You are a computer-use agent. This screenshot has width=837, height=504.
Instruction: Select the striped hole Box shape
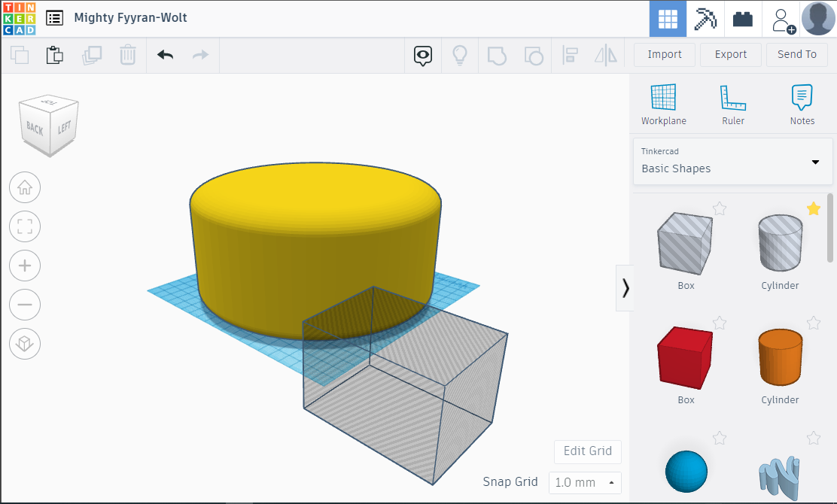686,244
